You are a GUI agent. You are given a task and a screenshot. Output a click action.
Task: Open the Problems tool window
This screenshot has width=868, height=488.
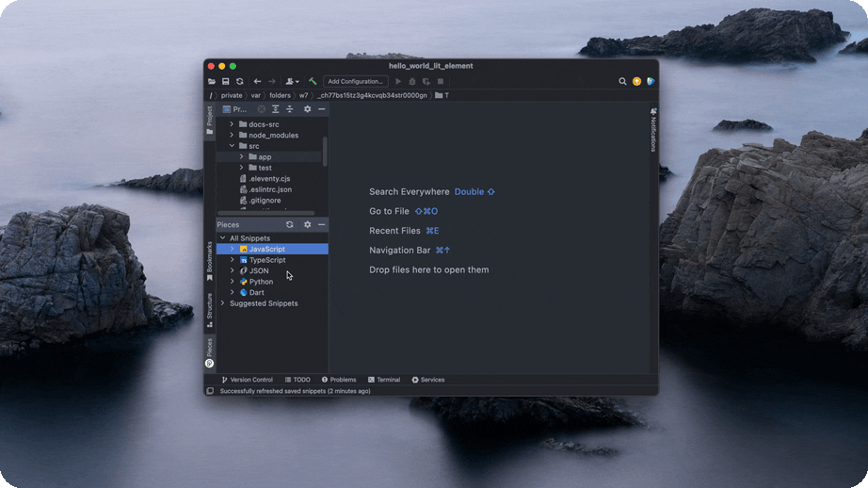pos(339,380)
